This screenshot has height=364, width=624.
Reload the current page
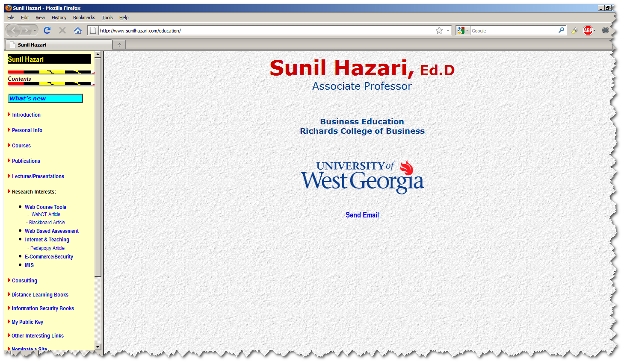point(47,30)
